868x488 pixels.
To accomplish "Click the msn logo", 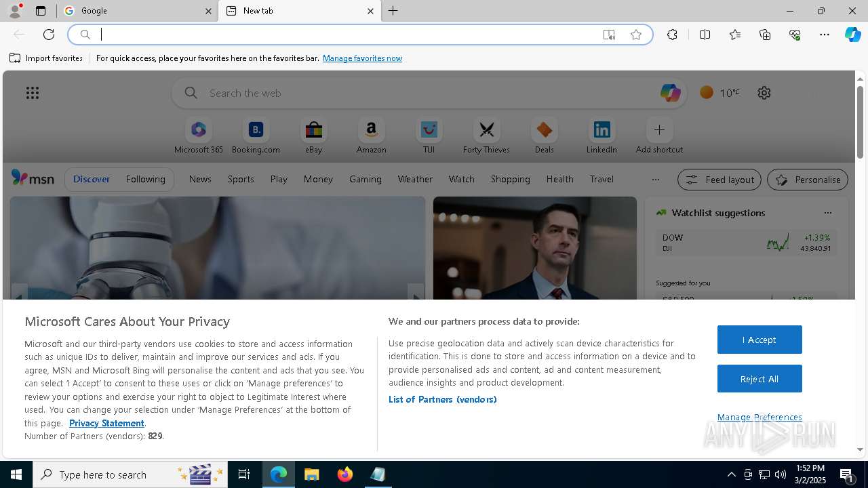I will click(x=33, y=178).
